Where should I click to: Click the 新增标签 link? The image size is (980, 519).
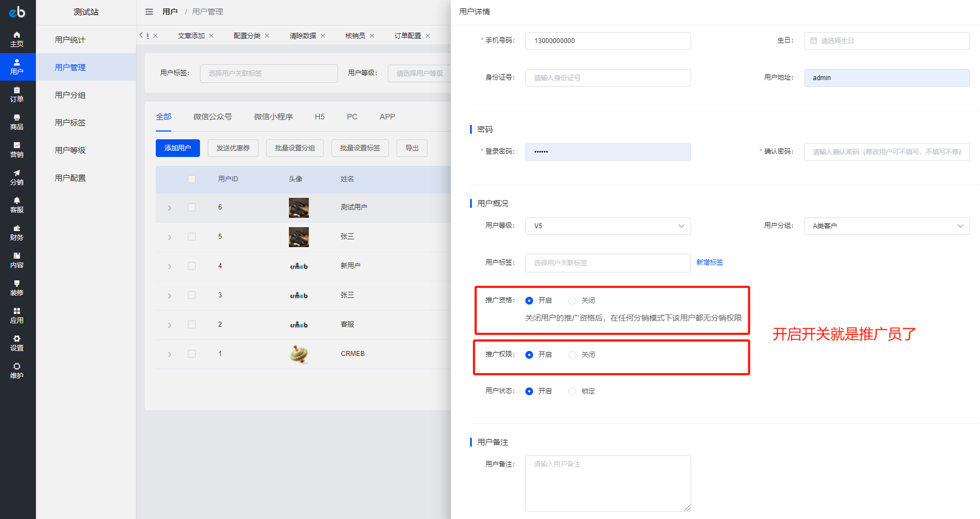[x=709, y=263]
